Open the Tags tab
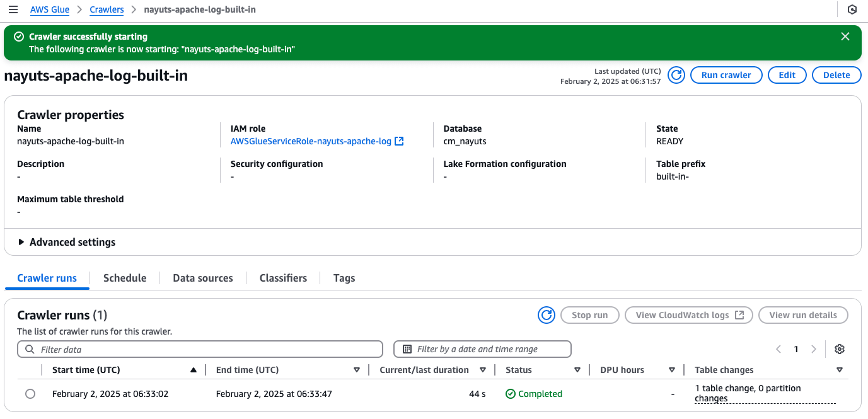 pos(344,278)
